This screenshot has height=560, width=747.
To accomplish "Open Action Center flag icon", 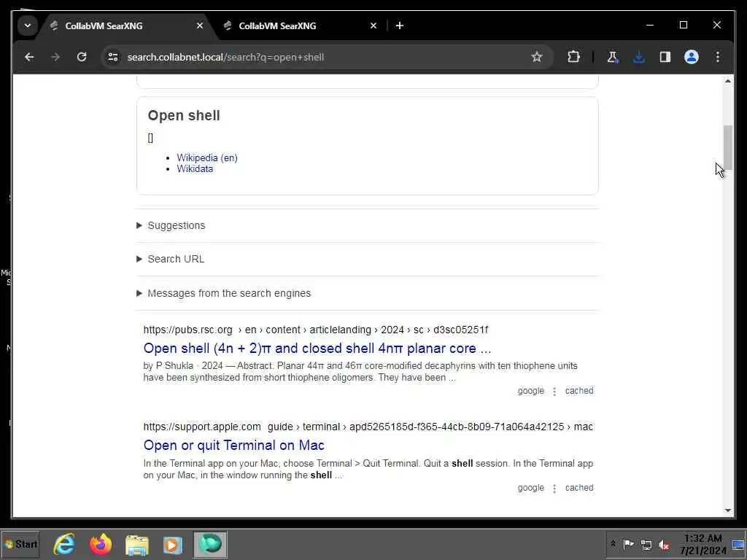I will [628, 544].
